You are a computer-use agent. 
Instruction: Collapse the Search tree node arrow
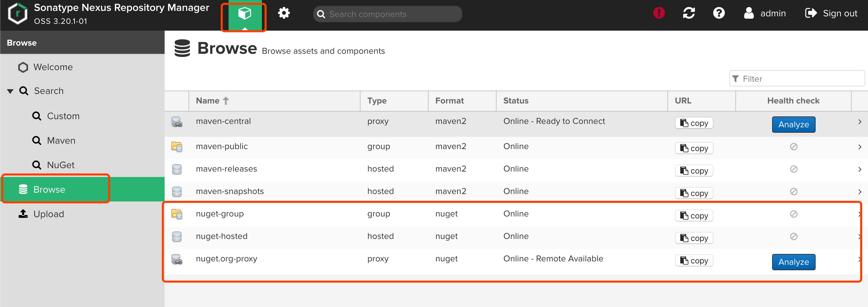click(10, 91)
